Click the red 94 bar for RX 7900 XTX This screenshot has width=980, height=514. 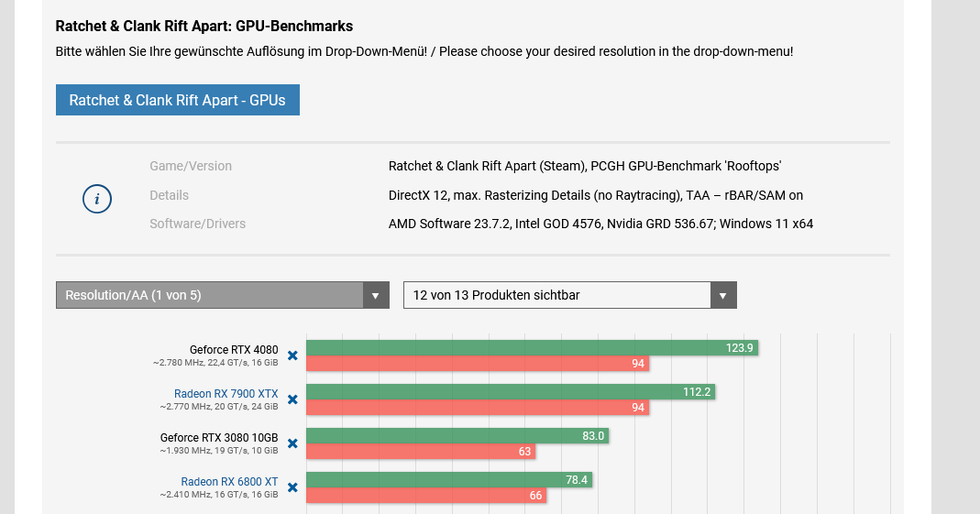point(478,408)
